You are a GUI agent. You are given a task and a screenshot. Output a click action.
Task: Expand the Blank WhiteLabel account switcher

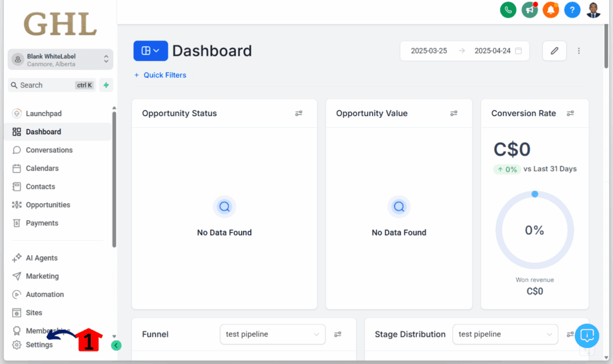60,59
